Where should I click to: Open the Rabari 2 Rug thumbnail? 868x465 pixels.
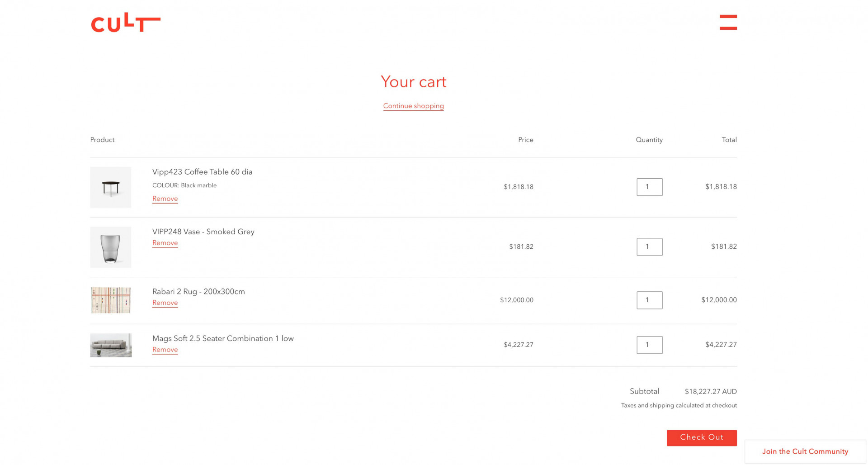coord(111,300)
